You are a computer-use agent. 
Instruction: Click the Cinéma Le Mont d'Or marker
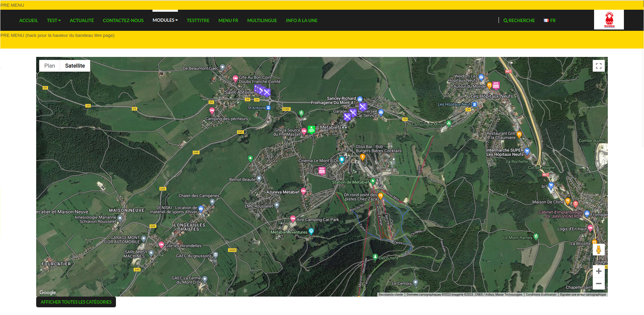(x=342, y=160)
